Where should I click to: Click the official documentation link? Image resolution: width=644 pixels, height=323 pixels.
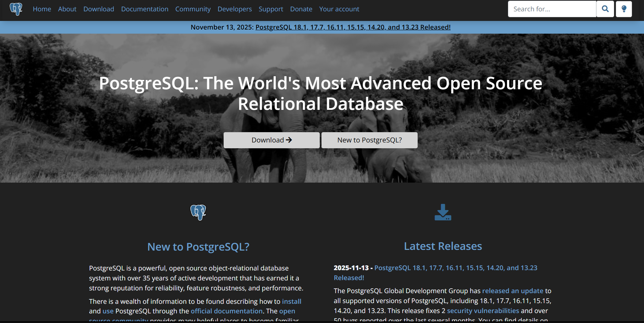pos(226,311)
